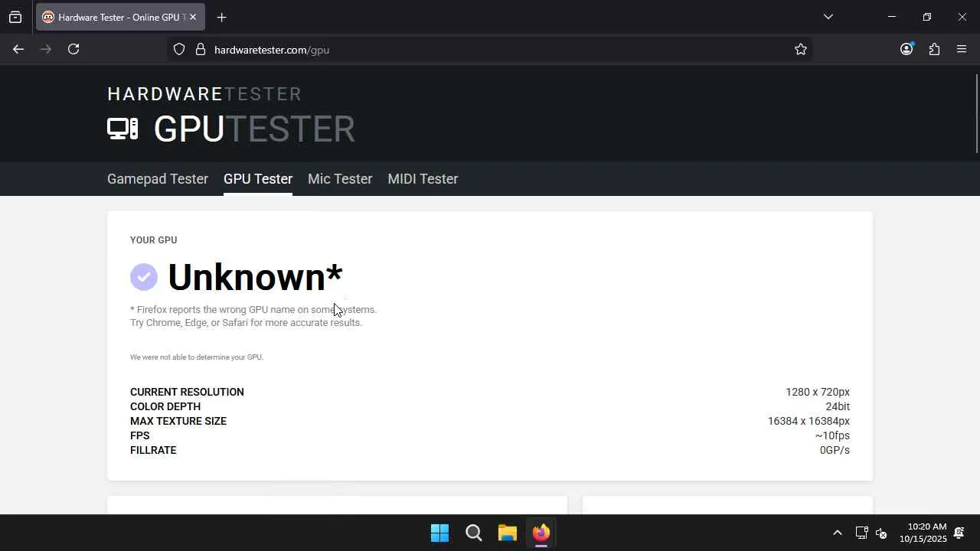The width and height of the screenshot is (980, 551).
Task: Open the Windows Start menu
Action: (439, 533)
